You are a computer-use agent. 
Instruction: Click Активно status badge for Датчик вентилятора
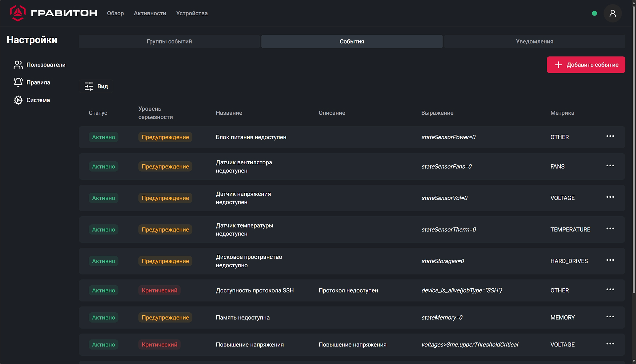pyautogui.click(x=103, y=167)
